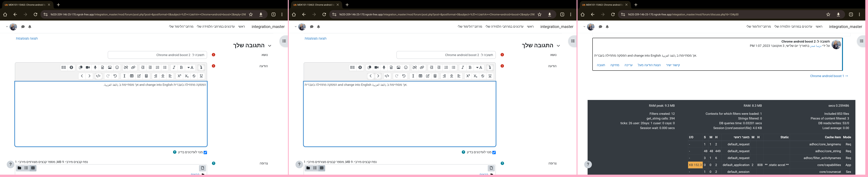Open 'מרחבי־הלימוד שלי' in right window

(758, 27)
